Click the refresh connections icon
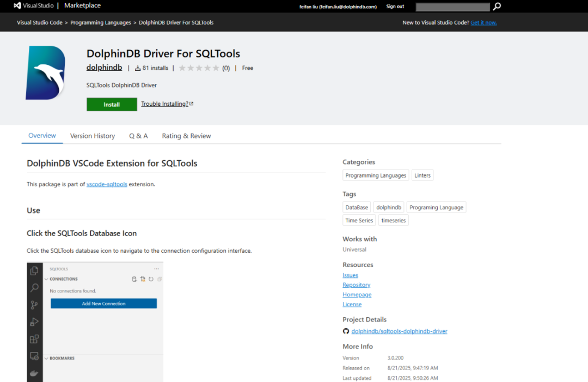 point(151,279)
